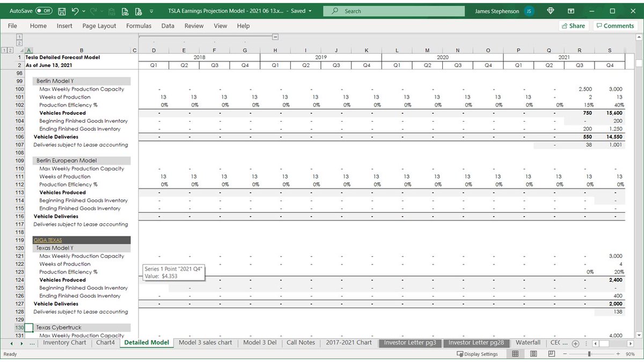Click the Berlin European Model cell
This screenshot has width=644, height=362.
[82, 160]
